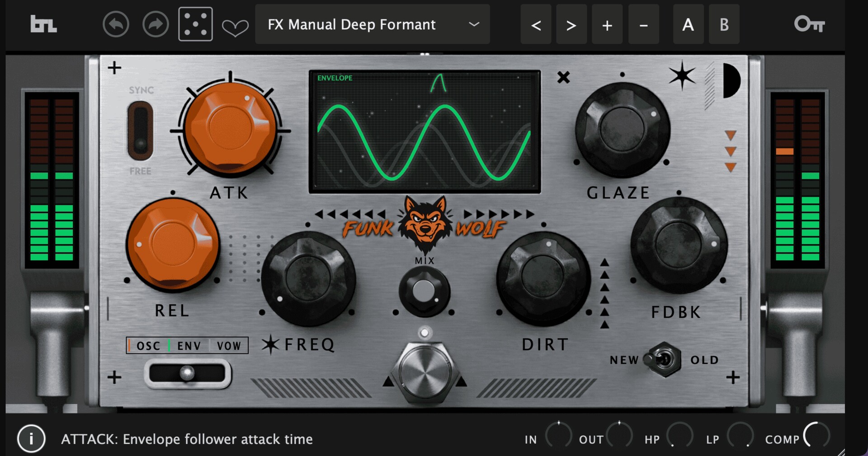Click the undo arrow icon

[116, 24]
